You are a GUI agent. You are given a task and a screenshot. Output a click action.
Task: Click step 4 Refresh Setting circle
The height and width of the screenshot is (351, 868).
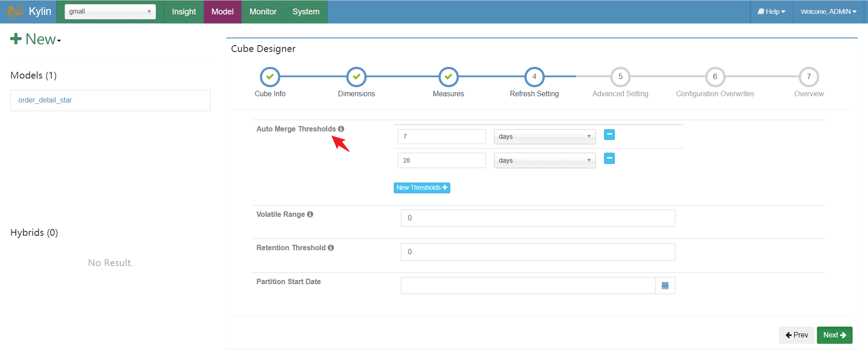[x=534, y=77]
